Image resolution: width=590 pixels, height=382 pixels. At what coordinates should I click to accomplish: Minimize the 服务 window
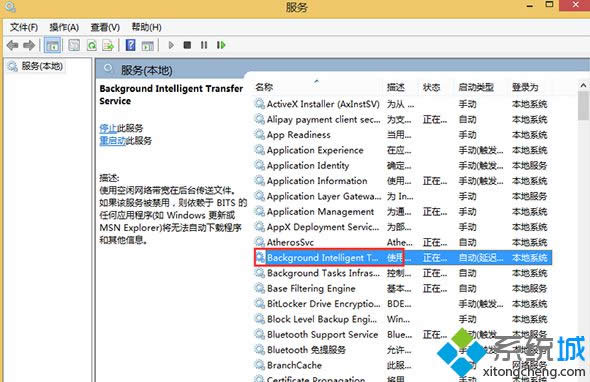529,6
